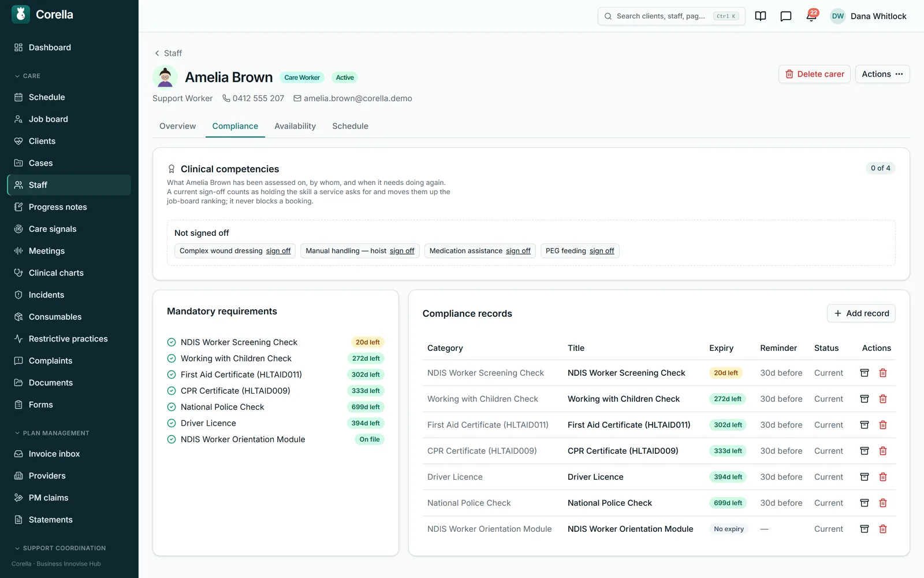
Task: Expand the SUPPORT COORDINATION section
Action: pos(60,548)
